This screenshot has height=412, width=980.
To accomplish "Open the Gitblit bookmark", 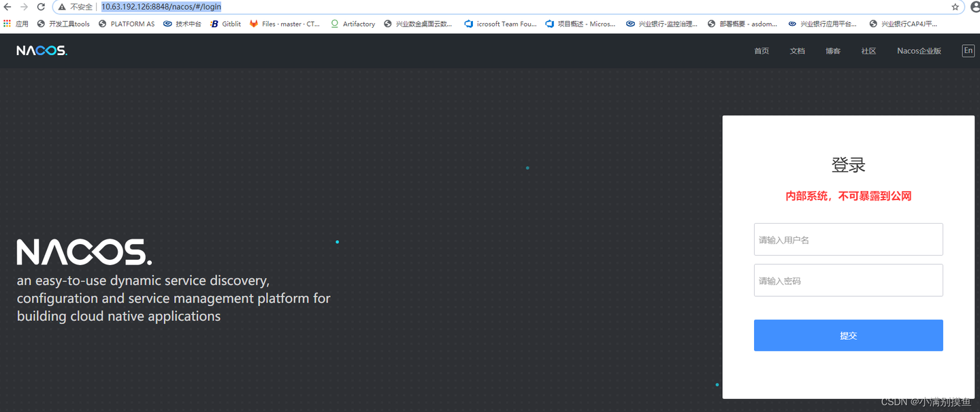I will click(x=225, y=24).
